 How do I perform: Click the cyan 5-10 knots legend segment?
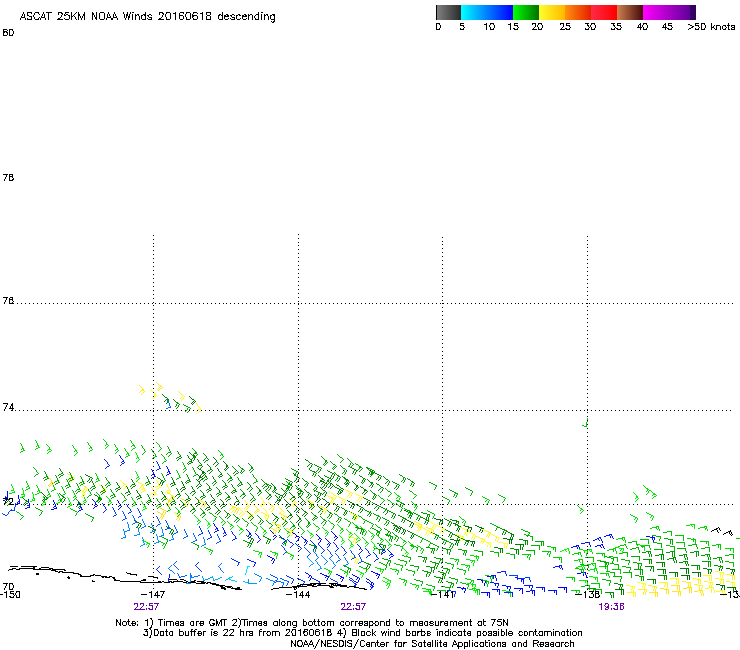coord(474,12)
